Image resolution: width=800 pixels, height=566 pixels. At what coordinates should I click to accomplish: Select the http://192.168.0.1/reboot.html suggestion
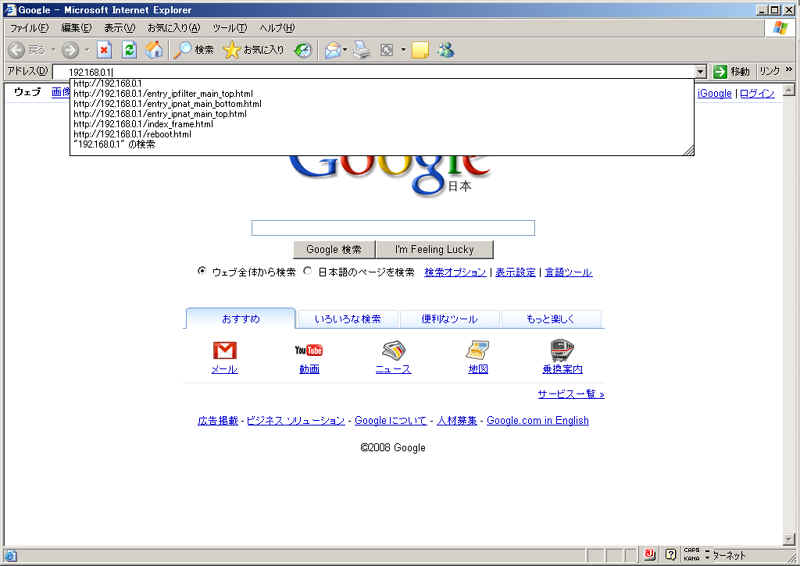[382, 134]
